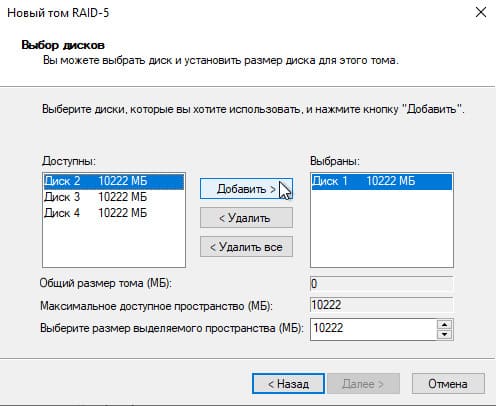Image resolution: width=496 pixels, height=406 pixels.
Task: Click the Максимальное доступное пространство value field
Action: 382,305
